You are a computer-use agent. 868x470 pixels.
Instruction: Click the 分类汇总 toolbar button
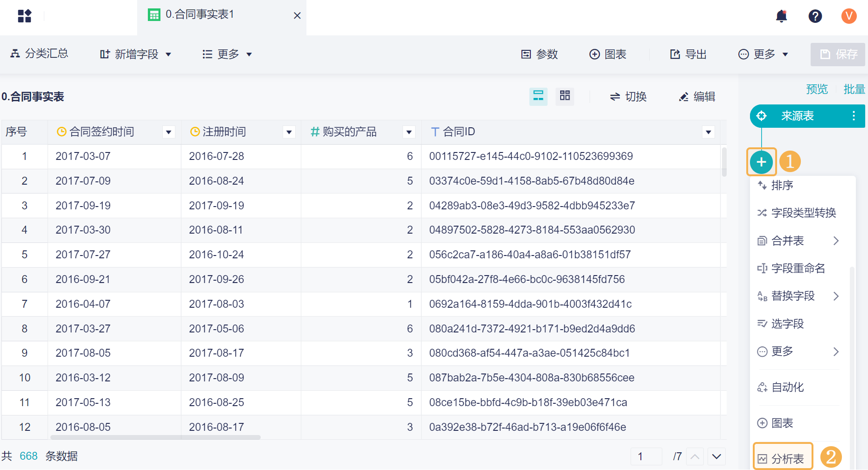tap(40, 54)
